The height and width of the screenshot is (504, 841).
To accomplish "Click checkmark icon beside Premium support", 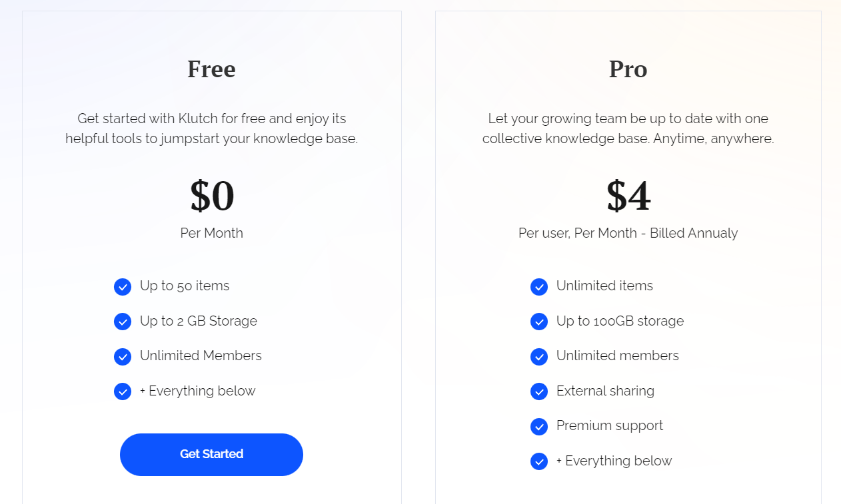I will (539, 427).
